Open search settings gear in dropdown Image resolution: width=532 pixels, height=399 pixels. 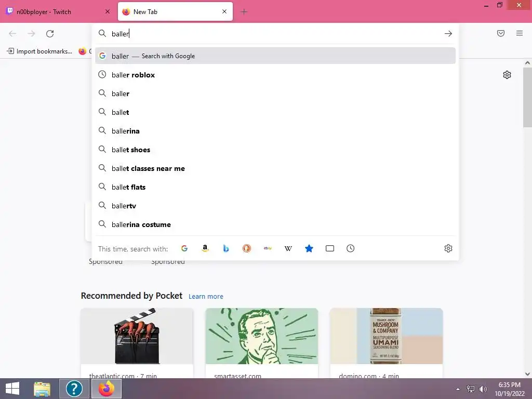pyautogui.click(x=448, y=248)
